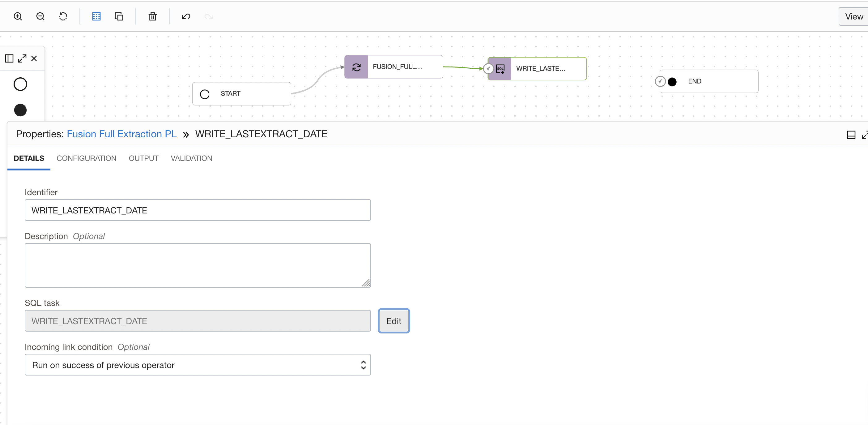Select the filled black merge operator swatch
Image resolution: width=868 pixels, height=425 pixels.
20,110
